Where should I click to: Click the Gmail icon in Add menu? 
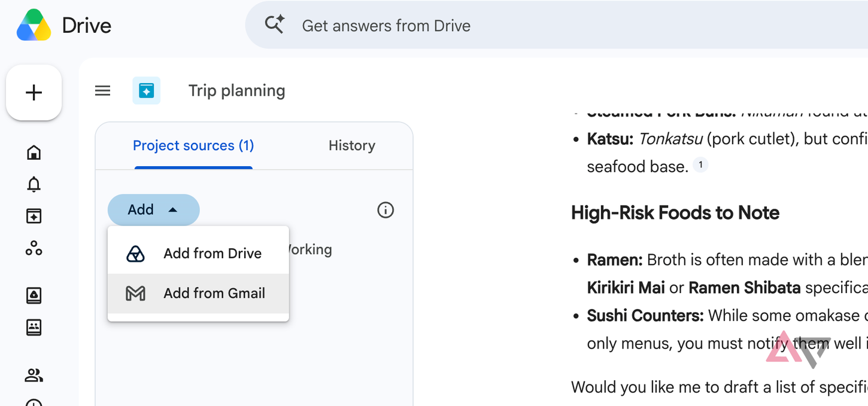[136, 294]
